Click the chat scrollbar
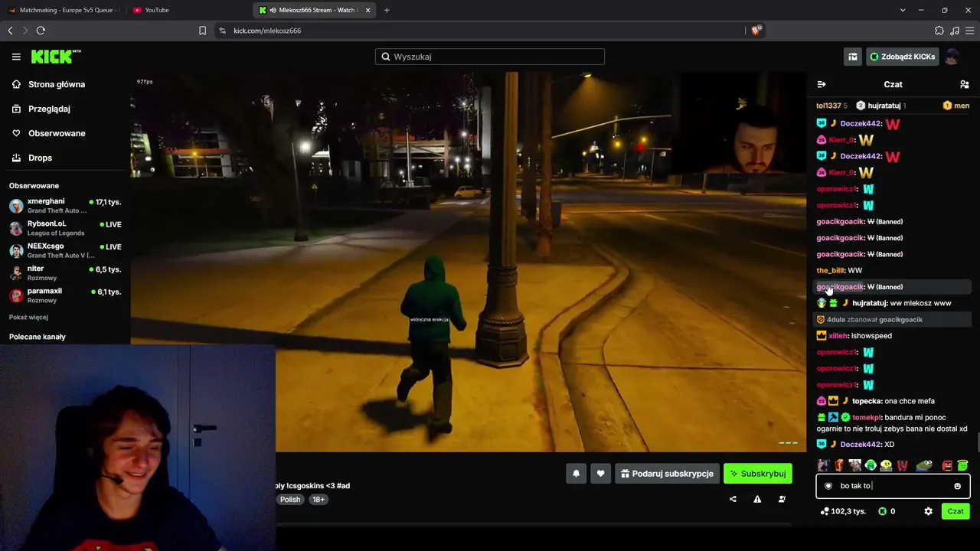The width and height of the screenshot is (980, 551). [977, 442]
